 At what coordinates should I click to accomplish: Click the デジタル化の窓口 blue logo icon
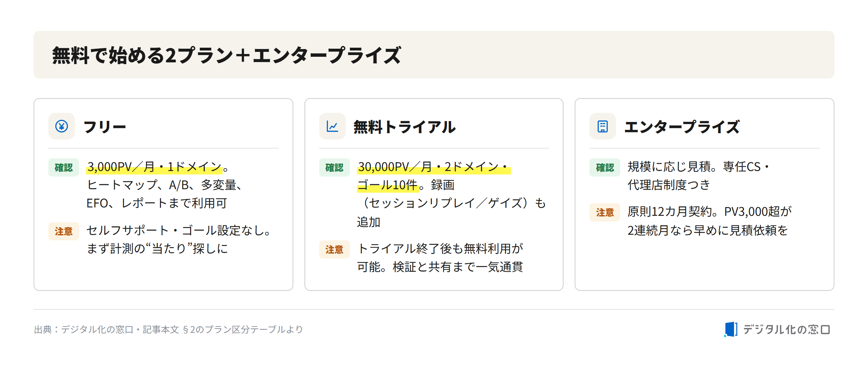point(731,329)
